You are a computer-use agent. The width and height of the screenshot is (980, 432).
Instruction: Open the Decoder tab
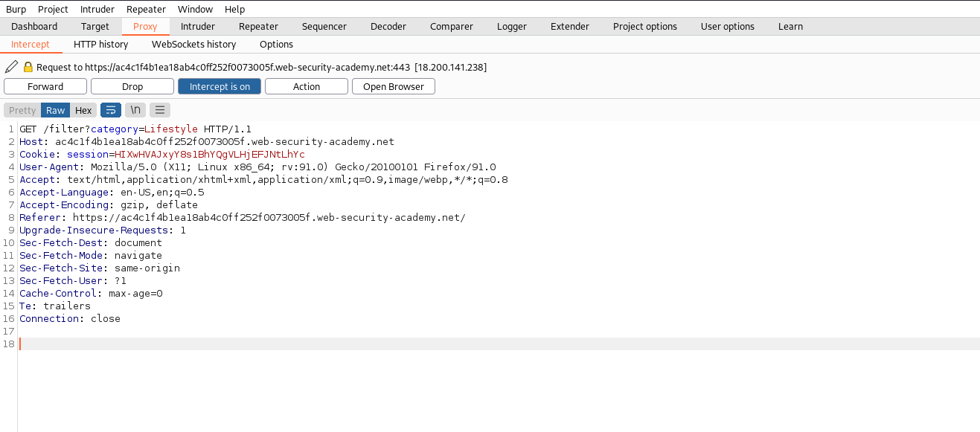click(x=388, y=26)
